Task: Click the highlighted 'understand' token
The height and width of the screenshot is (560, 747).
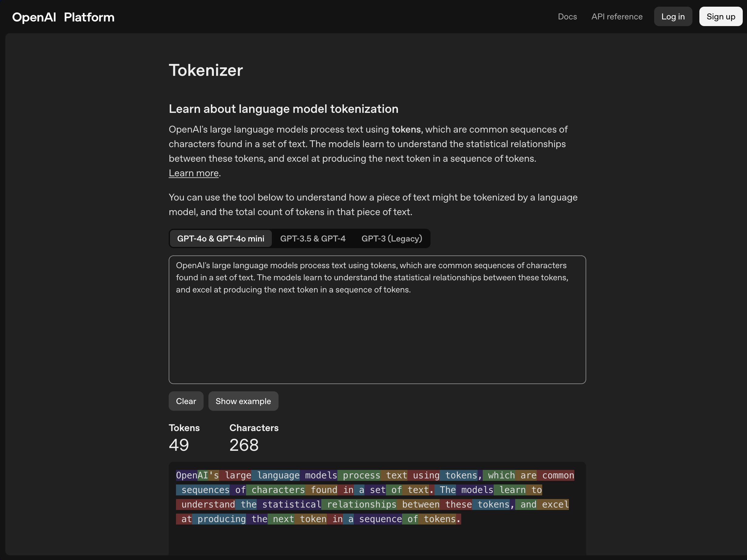Action: [205, 504]
